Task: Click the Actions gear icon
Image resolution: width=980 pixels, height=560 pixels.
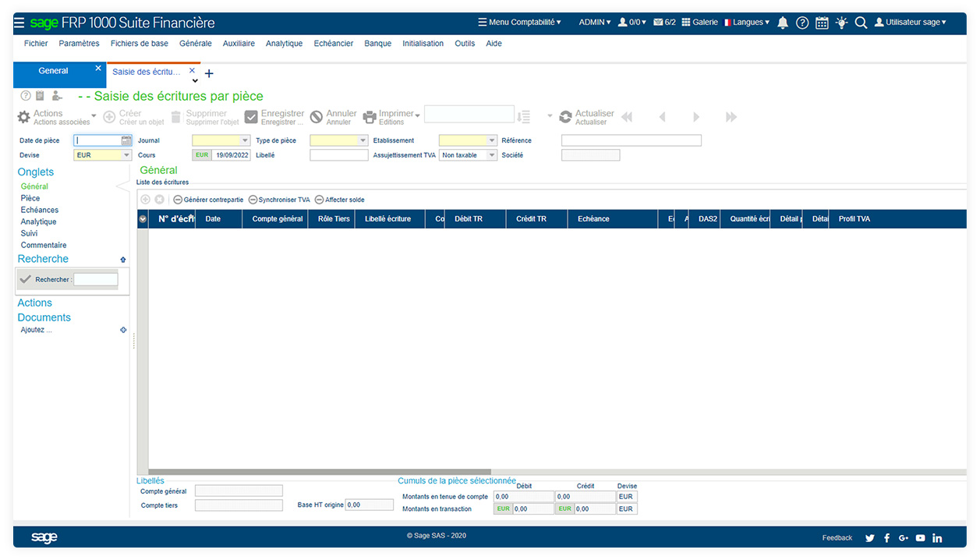Action: click(x=24, y=117)
